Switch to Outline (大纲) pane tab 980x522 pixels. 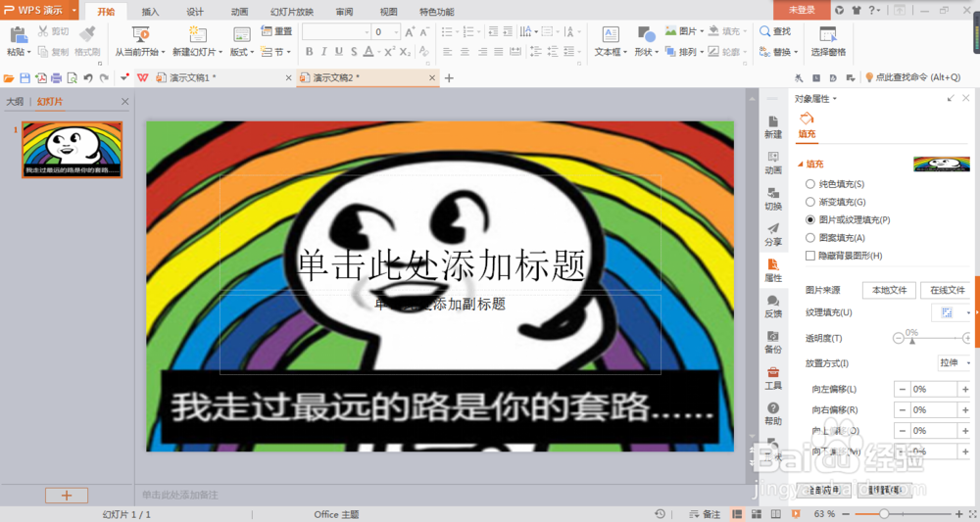pos(15,102)
